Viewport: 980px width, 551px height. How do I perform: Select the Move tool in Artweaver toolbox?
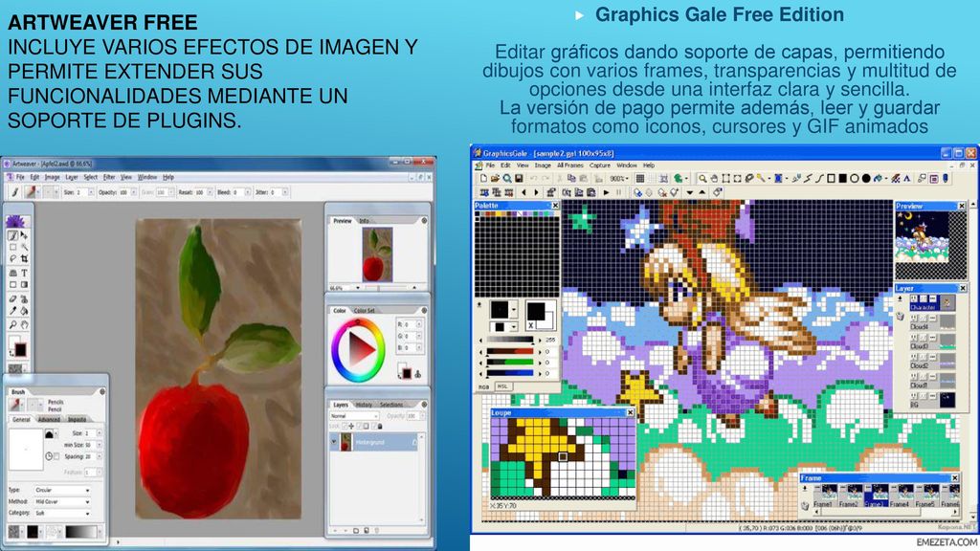24,235
